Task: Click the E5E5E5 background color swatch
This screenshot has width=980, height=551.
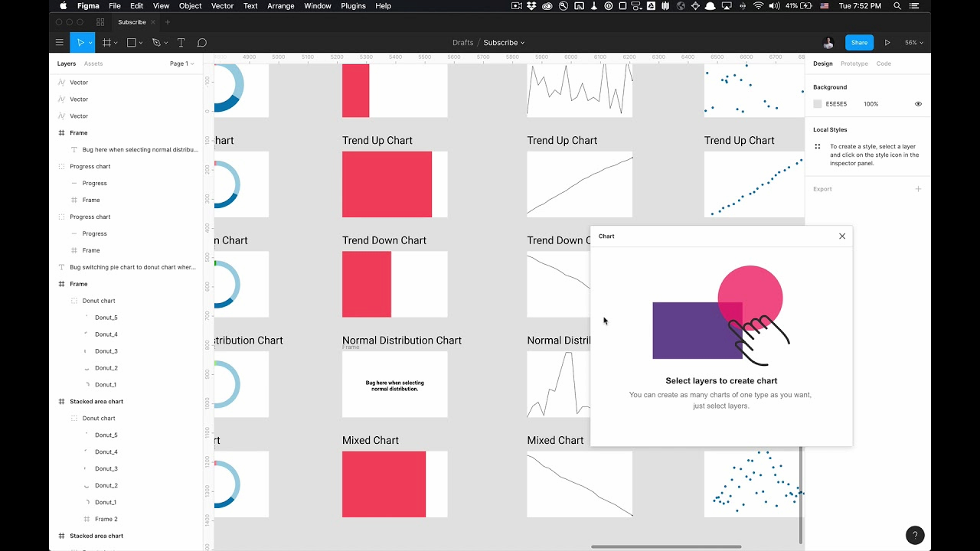Action: [817, 104]
